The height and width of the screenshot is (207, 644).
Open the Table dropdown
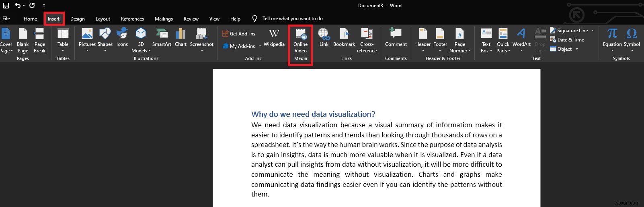click(63, 40)
